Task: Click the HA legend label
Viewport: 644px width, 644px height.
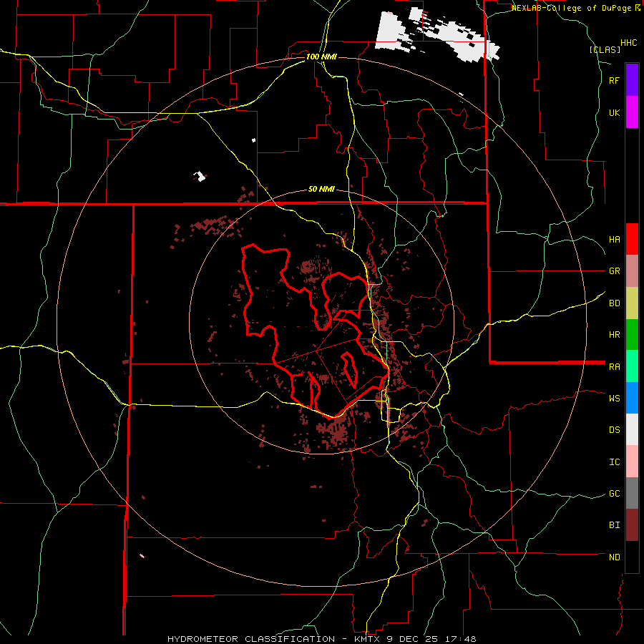Action: 614,240
